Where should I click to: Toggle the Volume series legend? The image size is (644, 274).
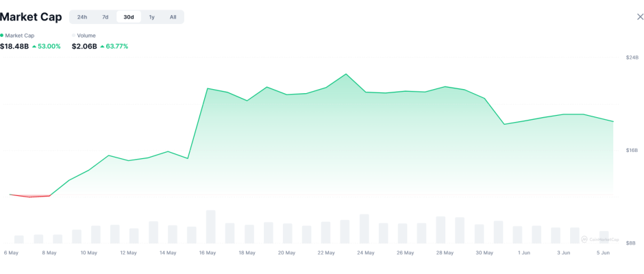pyautogui.click(x=86, y=36)
